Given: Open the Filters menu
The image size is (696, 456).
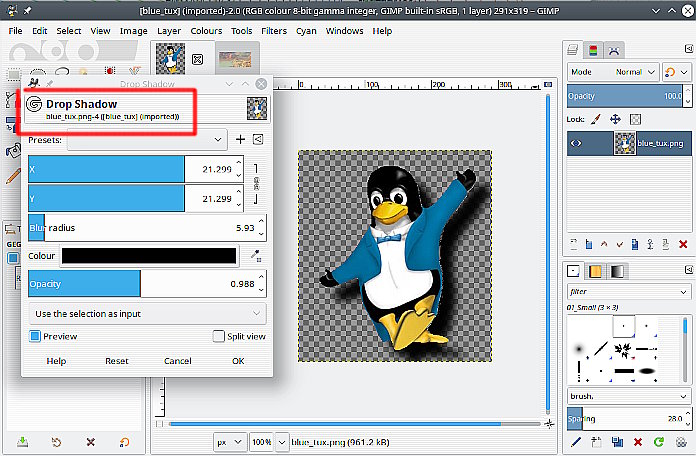Looking at the screenshot, I should click(274, 31).
